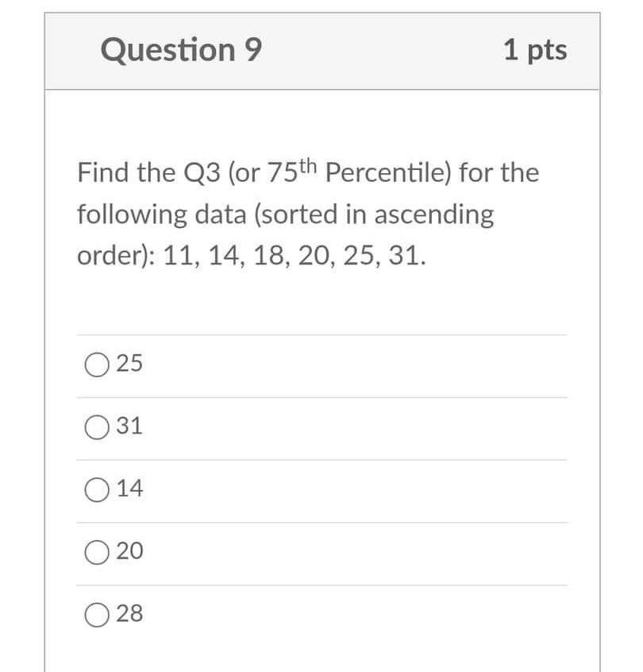Select the radio button for answer 31
Screen dimensions: 643x672
(x=96, y=427)
